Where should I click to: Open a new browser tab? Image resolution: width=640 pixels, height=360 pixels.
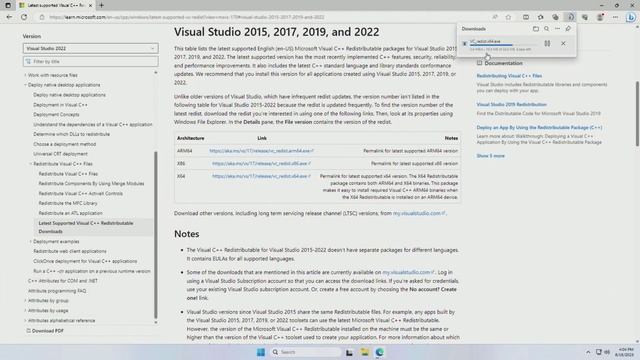point(101,5)
